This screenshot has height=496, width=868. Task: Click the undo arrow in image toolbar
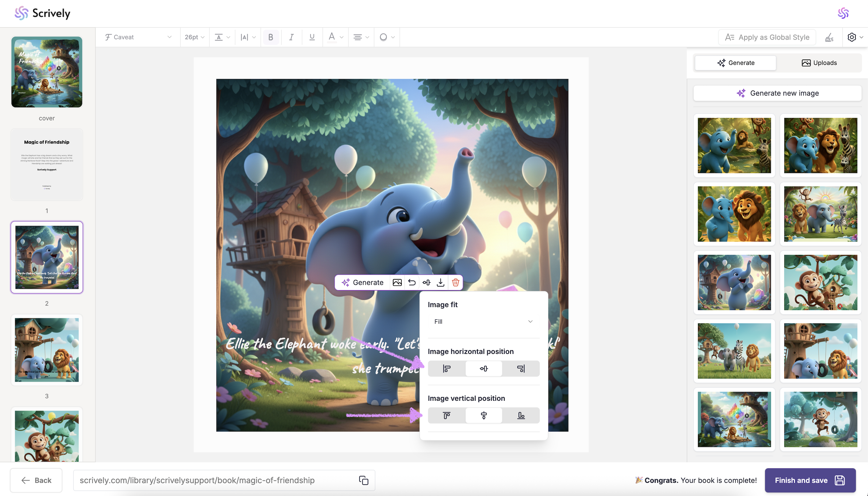coord(411,282)
